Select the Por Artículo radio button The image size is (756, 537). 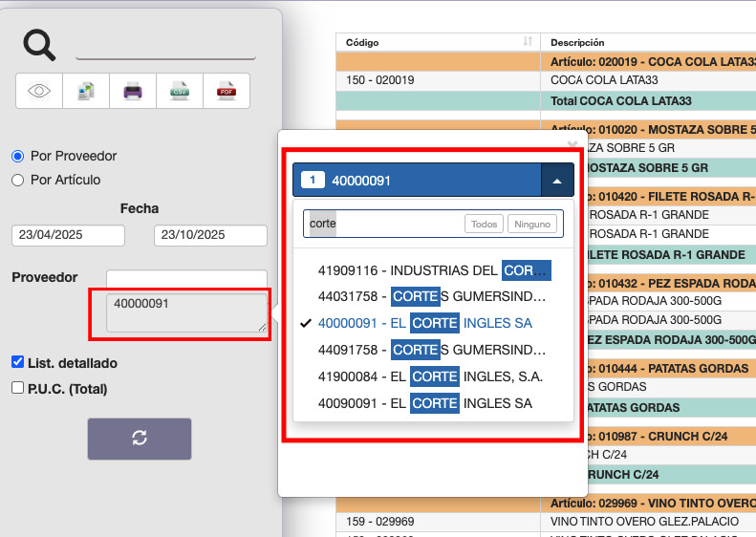[x=17, y=180]
